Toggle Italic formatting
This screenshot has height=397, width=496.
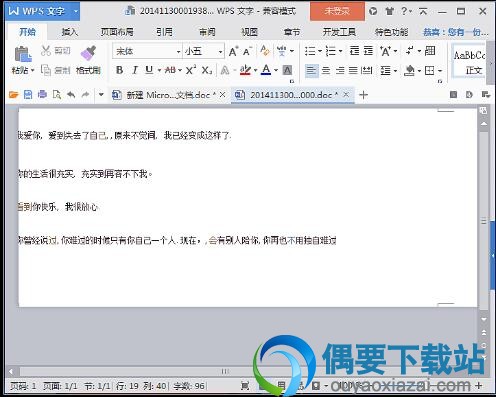tap(135, 70)
